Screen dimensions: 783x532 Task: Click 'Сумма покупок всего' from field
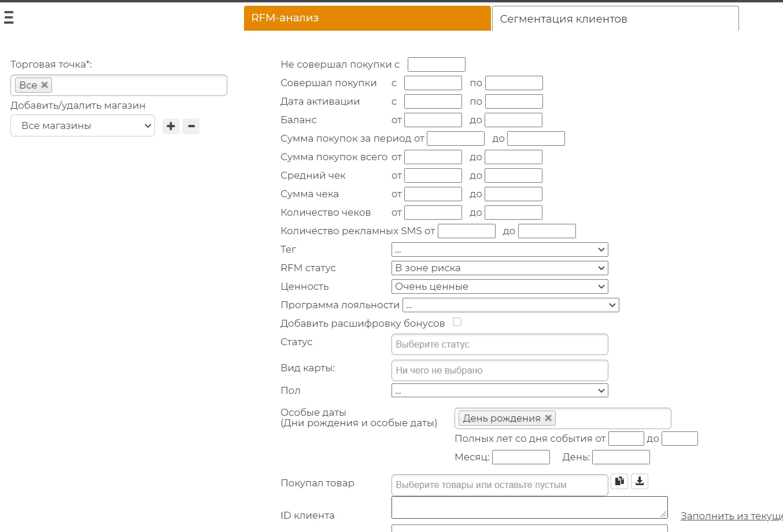click(x=433, y=157)
